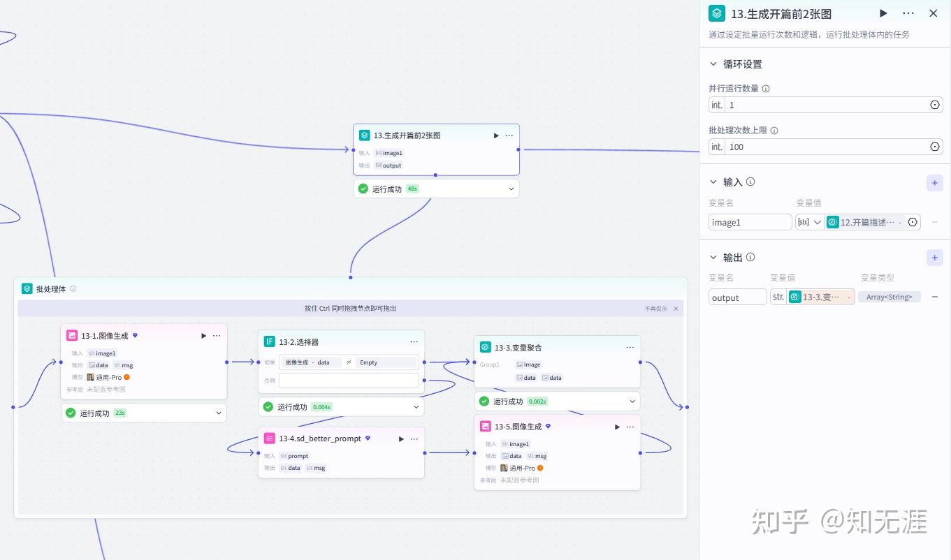This screenshot has width=951, height=560.
Task: Click the batch node icon in side panel header
Action: pyautogui.click(x=717, y=13)
